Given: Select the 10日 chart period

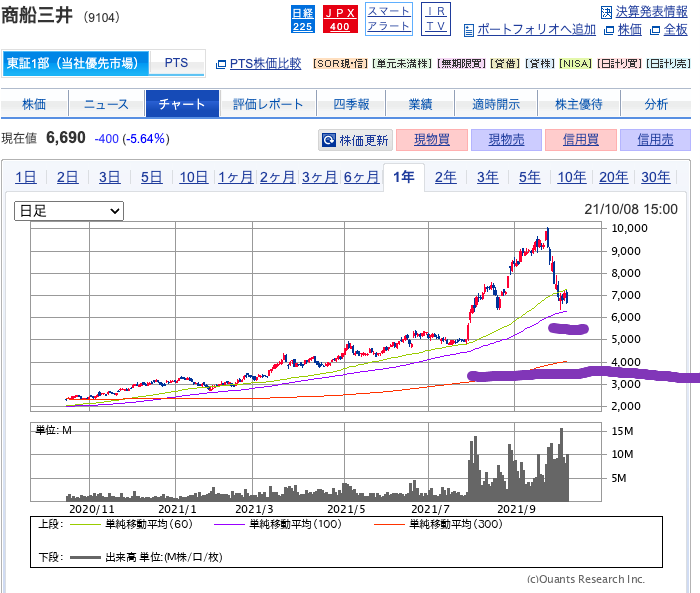Looking at the screenshot, I should pyautogui.click(x=193, y=177).
